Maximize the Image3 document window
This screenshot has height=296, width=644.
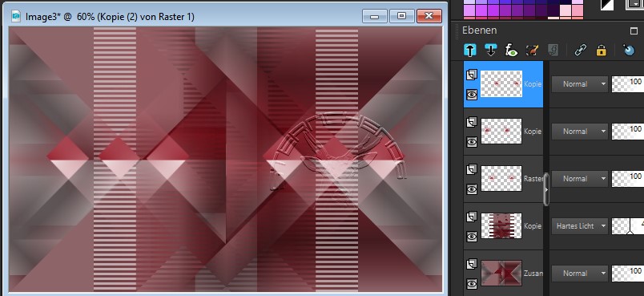(x=401, y=16)
